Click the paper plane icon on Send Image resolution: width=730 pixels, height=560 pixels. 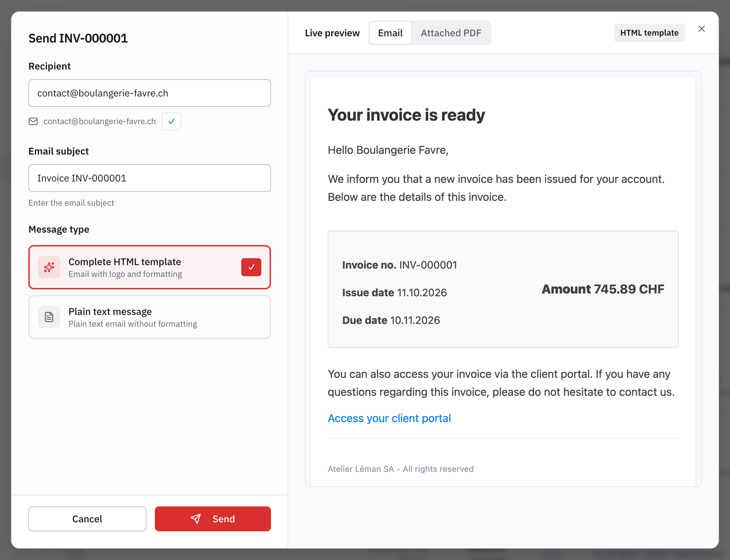[196, 519]
